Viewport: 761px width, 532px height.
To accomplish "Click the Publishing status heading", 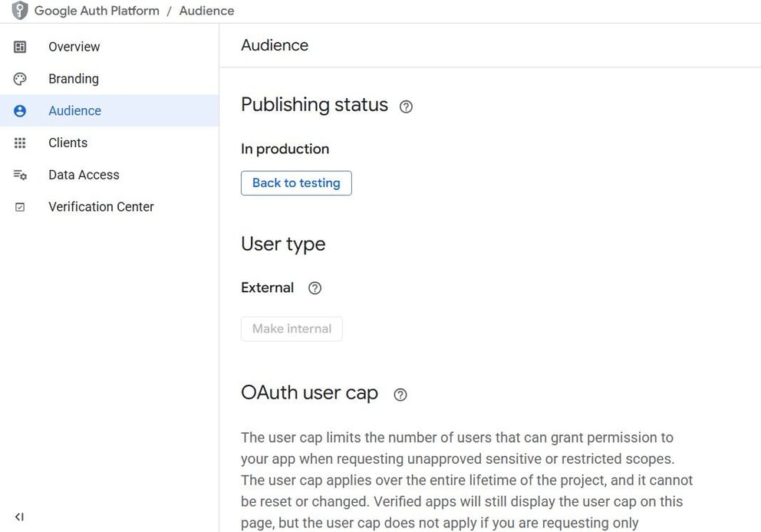I will click(x=315, y=105).
